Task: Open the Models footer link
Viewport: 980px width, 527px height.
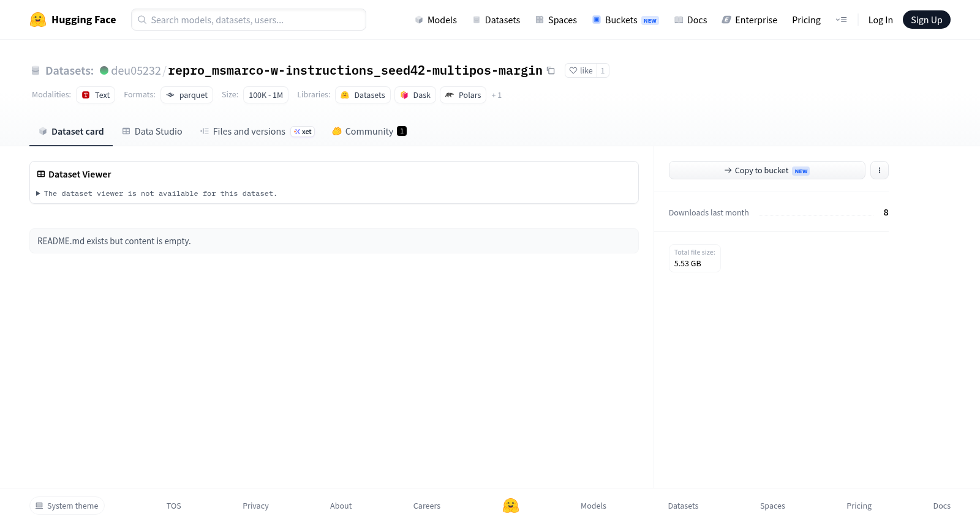Action: pos(594,506)
